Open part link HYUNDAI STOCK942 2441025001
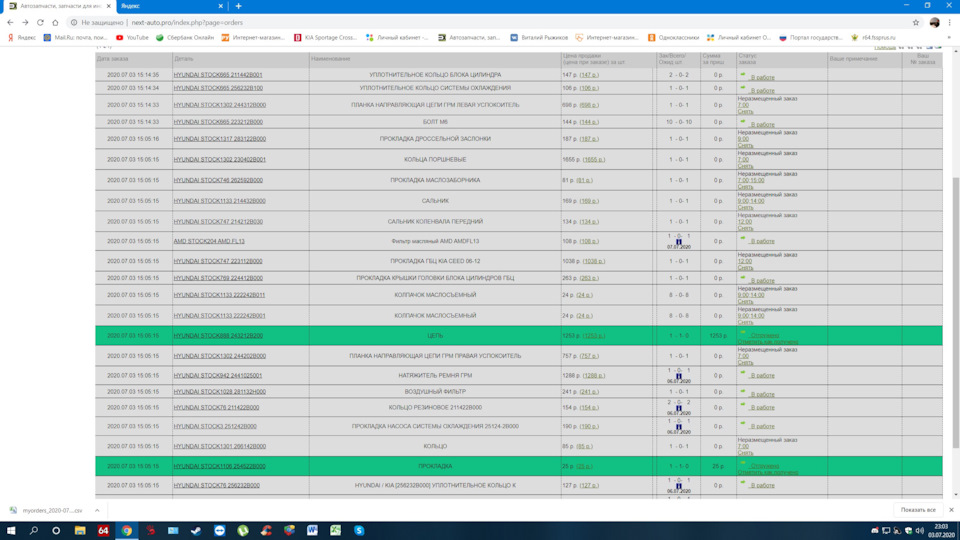 (217, 375)
